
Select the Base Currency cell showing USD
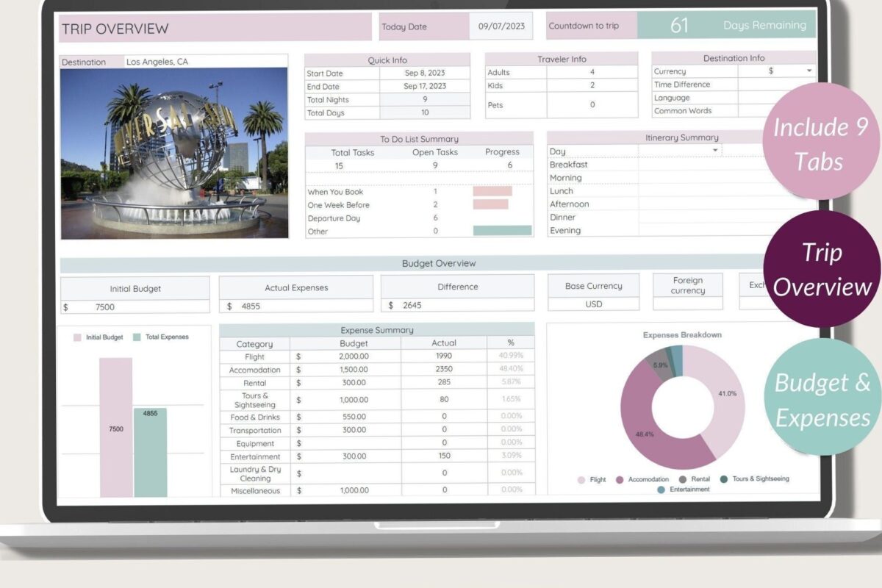click(x=593, y=304)
